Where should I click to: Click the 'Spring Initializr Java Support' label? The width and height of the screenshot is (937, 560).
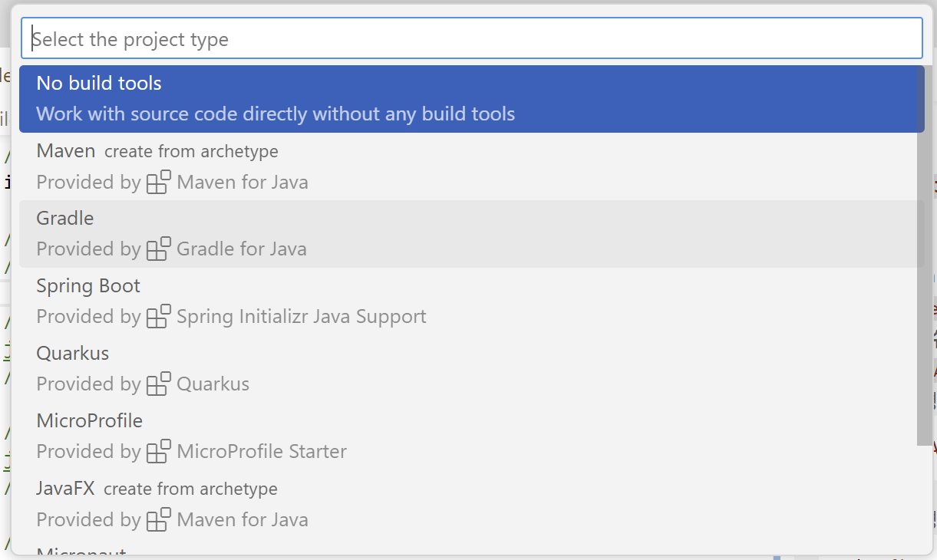302,316
